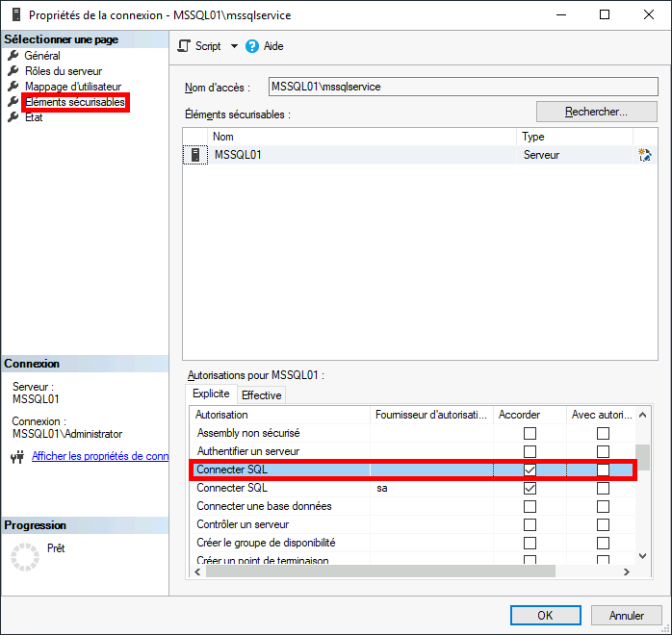This screenshot has width=672, height=635.
Task: Click the Fournisseur d'autorisation column header
Action: (431, 415)
